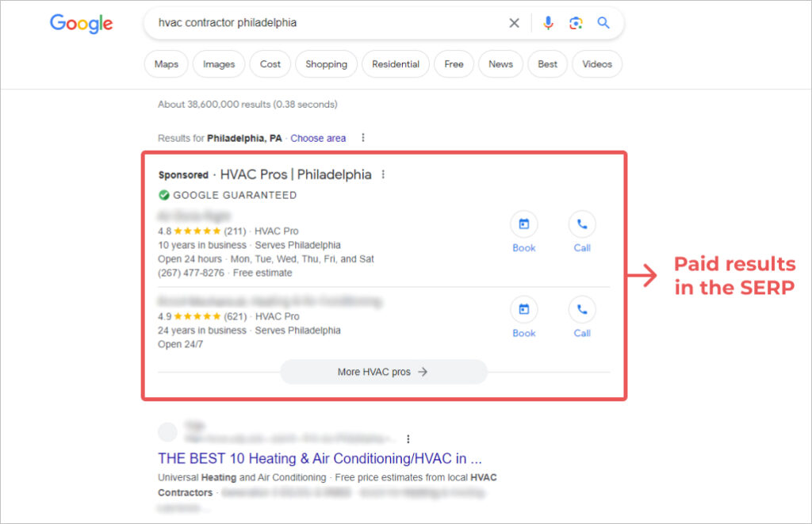
Task: Select the News filter chip
Action: (500, 64)
